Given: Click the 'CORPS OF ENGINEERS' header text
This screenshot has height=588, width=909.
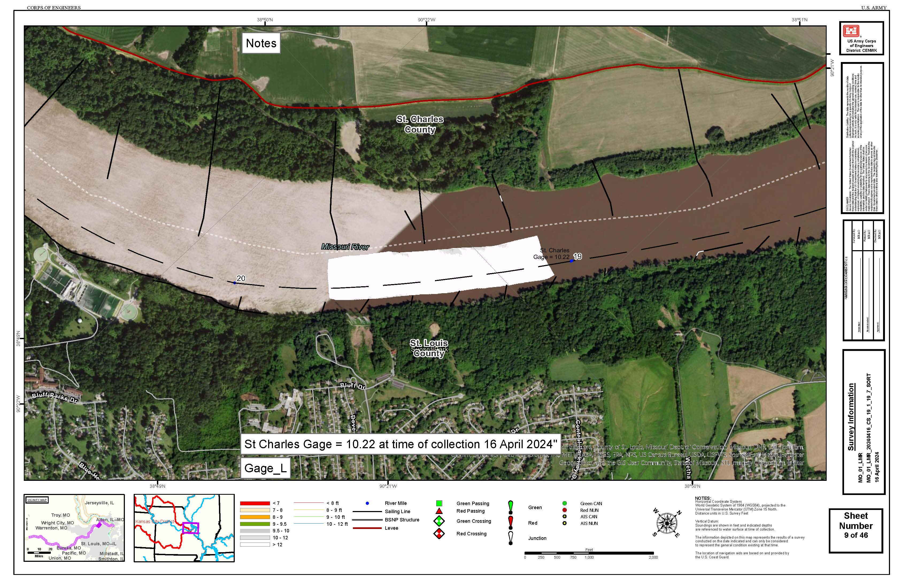Looking at the screenshot, I should 54,8.
